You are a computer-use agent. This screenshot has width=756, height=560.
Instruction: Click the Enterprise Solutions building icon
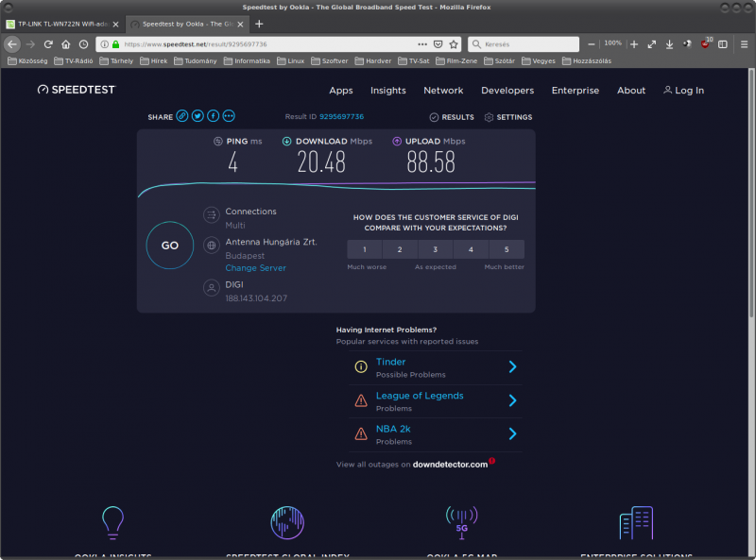point(636,523)
